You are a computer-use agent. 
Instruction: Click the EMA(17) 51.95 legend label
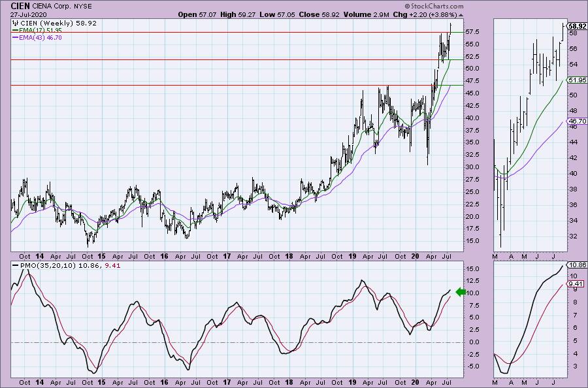click(41, 30)
